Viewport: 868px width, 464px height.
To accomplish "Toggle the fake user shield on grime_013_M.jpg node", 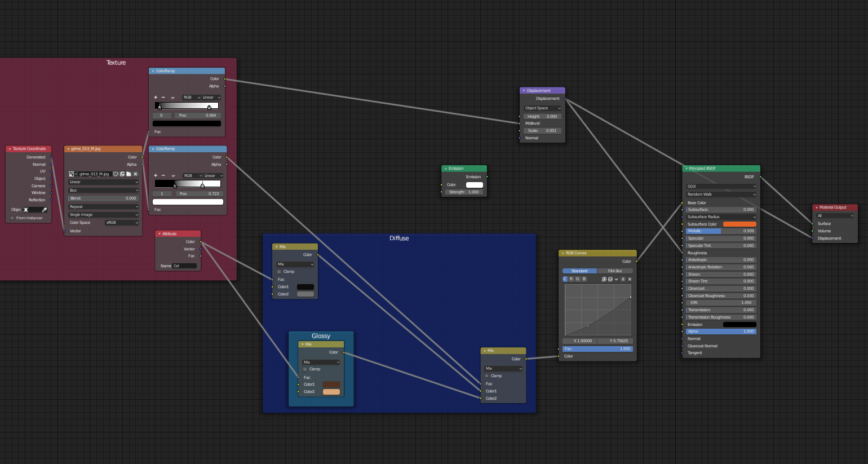I will tap(116, 174).
